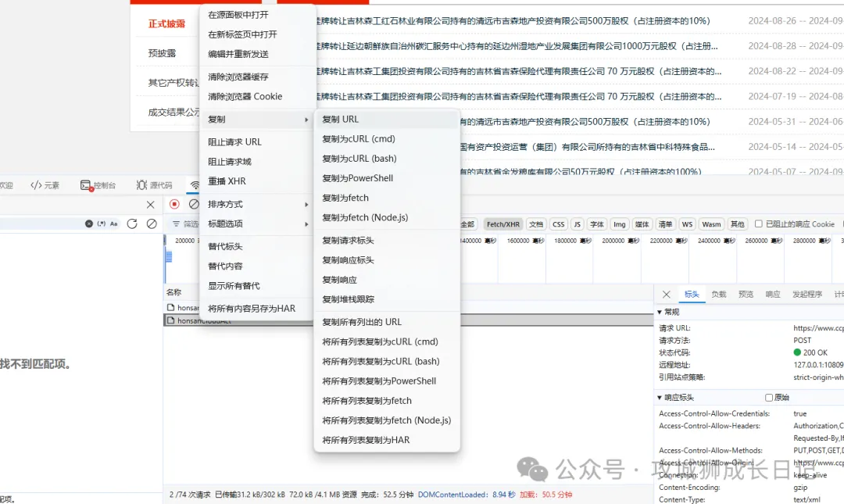Enable the raw response headers checkbox
This screenshot has height=504, width=844.
point(769,398)
